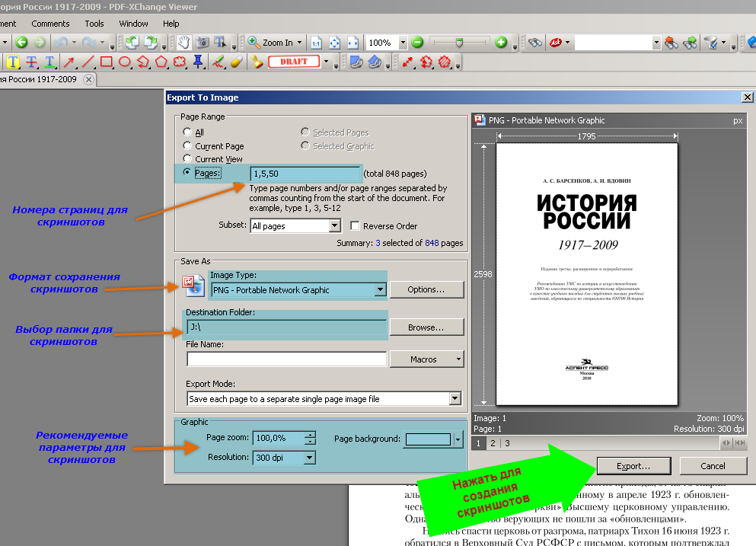Select the Underline text tool
The image size is (756, 546).
coord(49,62)
